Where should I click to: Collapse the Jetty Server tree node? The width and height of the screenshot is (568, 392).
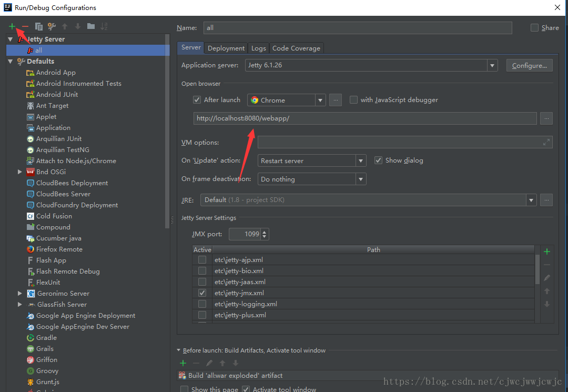click(10, 39)
